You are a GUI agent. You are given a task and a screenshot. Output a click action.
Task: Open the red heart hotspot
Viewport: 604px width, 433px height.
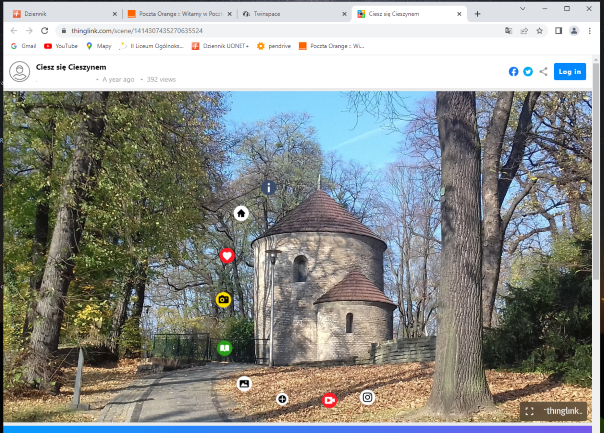[227, 256]
